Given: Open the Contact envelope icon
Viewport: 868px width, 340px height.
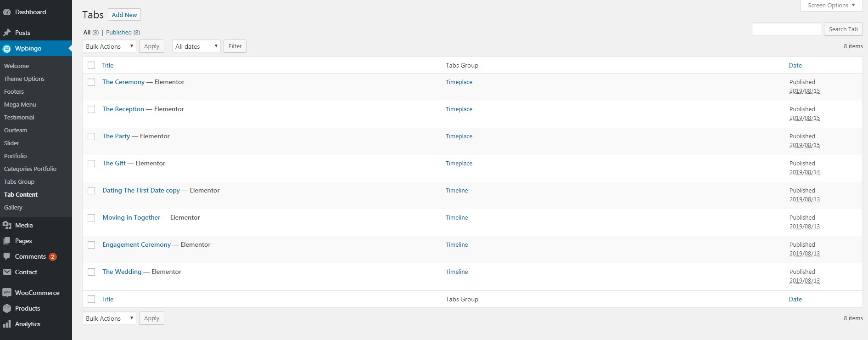Looking at the screenshot, I should pyautogui.click(x=7, y=272).
